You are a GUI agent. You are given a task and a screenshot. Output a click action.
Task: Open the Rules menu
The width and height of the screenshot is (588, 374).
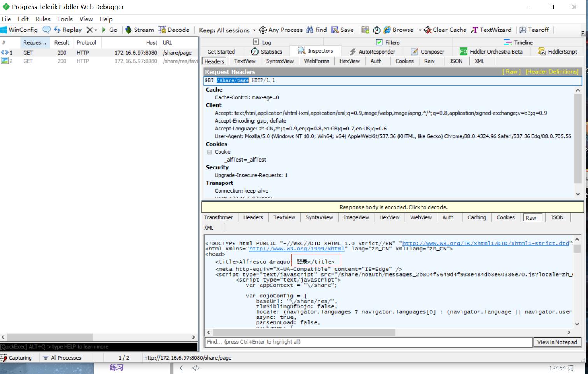[x=43, y=19]
